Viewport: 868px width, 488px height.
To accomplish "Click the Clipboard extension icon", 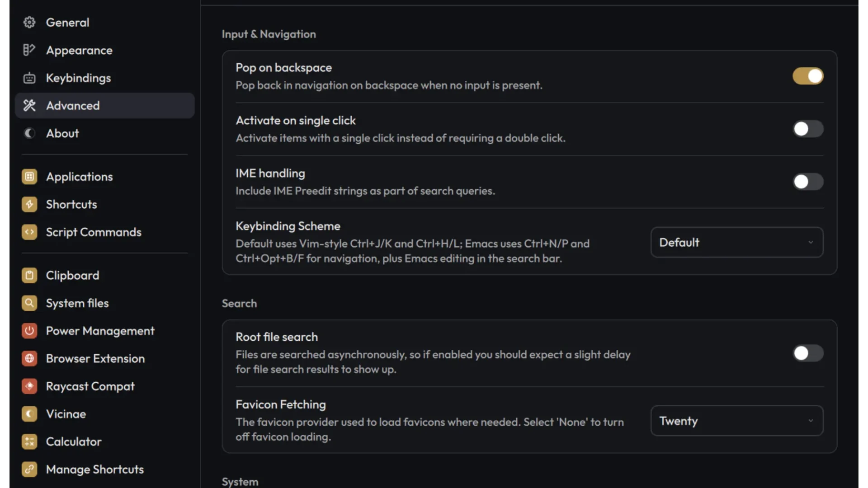I will click(x=29, y=275).
